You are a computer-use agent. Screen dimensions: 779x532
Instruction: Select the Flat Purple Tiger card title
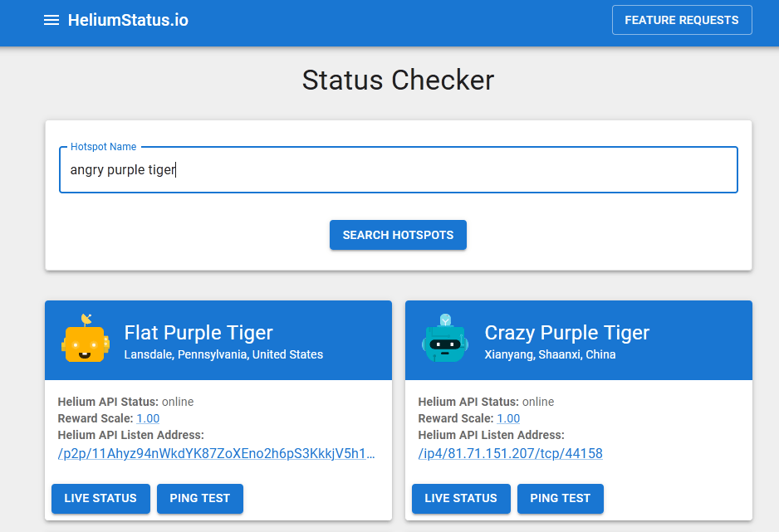(198, 333)
